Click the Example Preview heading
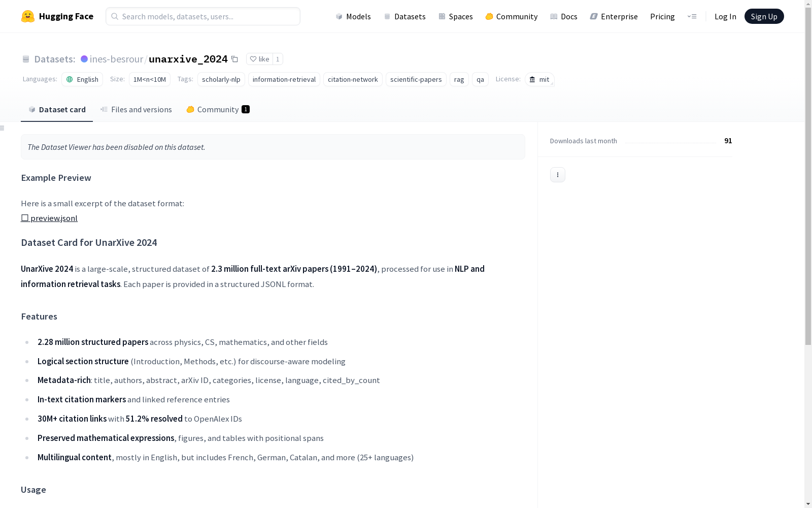This screenshot has height=508, width=812. click(x=56, y=178)
